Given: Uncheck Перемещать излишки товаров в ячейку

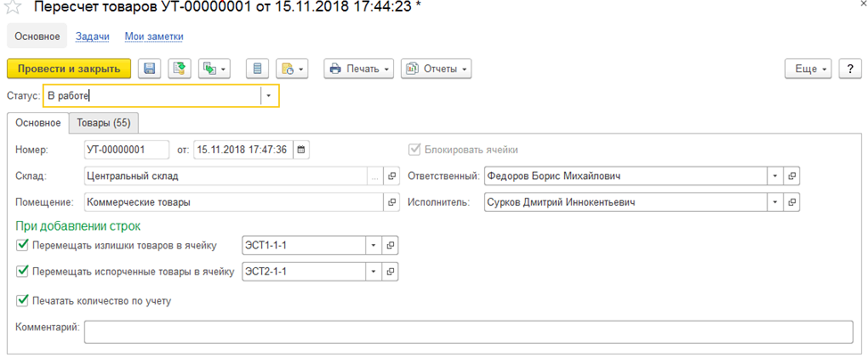Looking at the screenshot, I should (22, 244).
